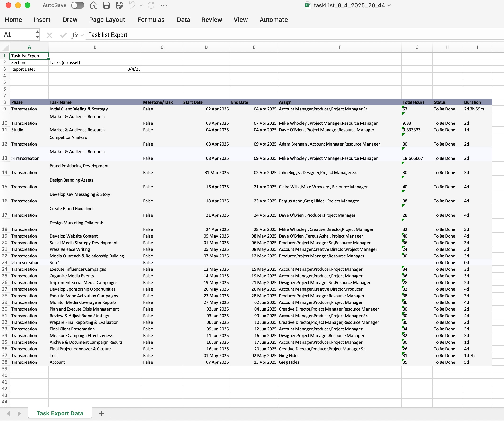Expand the file name title dropdown chevron
504x421 pixels.
coord(389,5)
